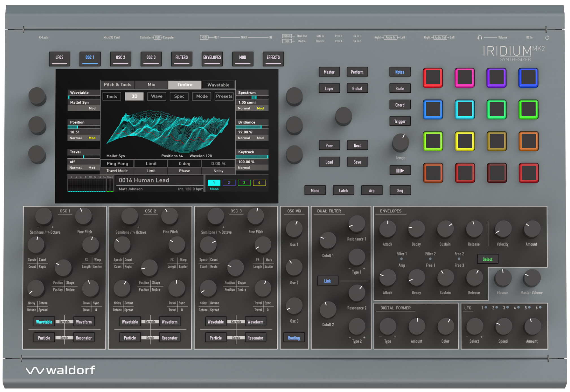Select layer 2 box on display
Viewport: 570px width, 392px height.
[x=229, y=183]
